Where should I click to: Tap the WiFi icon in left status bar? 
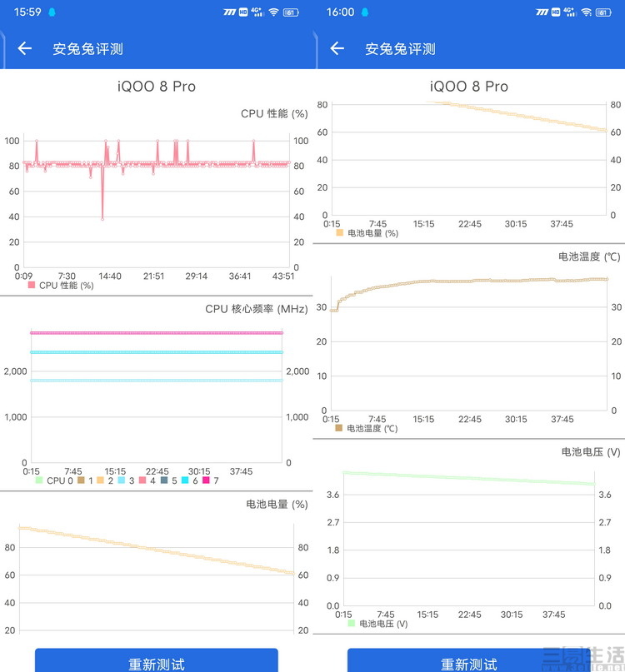pos(273,12)
